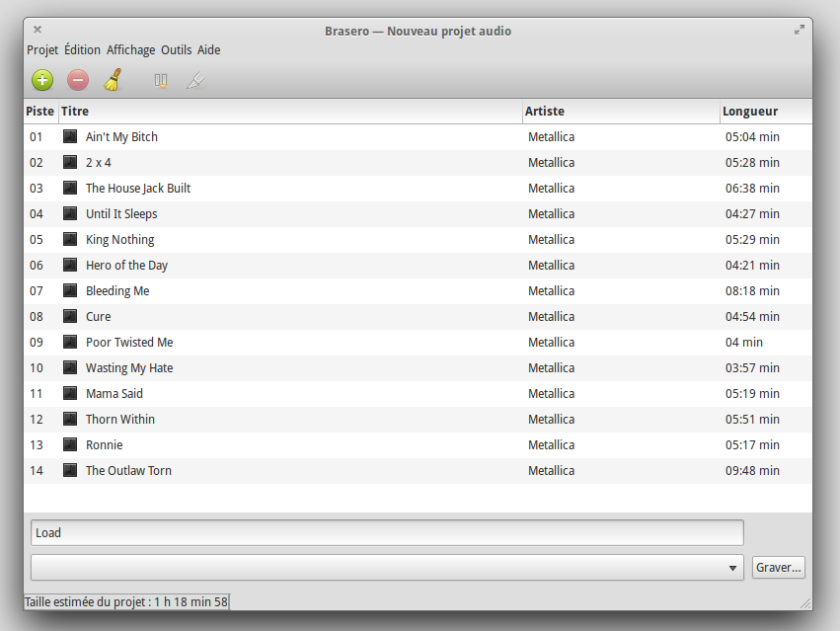
Task: Click the split track knife icon
Action: (195, 81)
